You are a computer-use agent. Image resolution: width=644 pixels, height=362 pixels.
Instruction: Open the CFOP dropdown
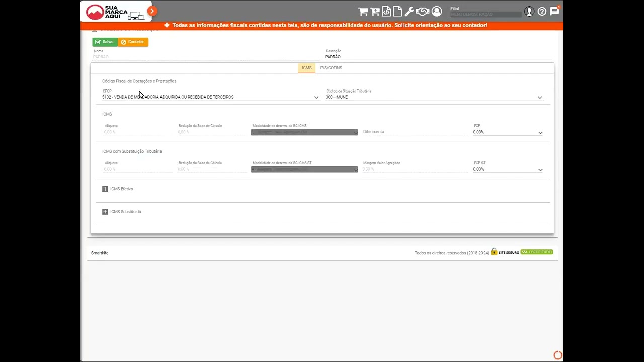[210, 97]
